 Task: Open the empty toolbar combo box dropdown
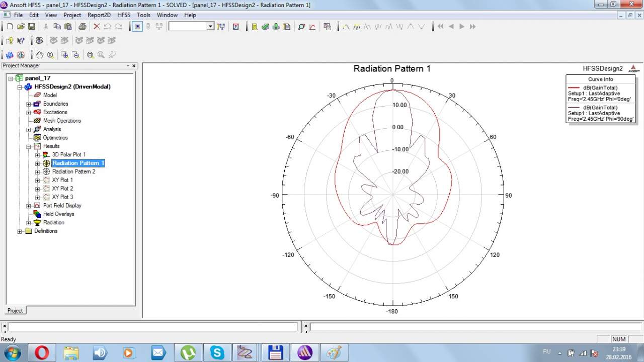tap(210, 27)
